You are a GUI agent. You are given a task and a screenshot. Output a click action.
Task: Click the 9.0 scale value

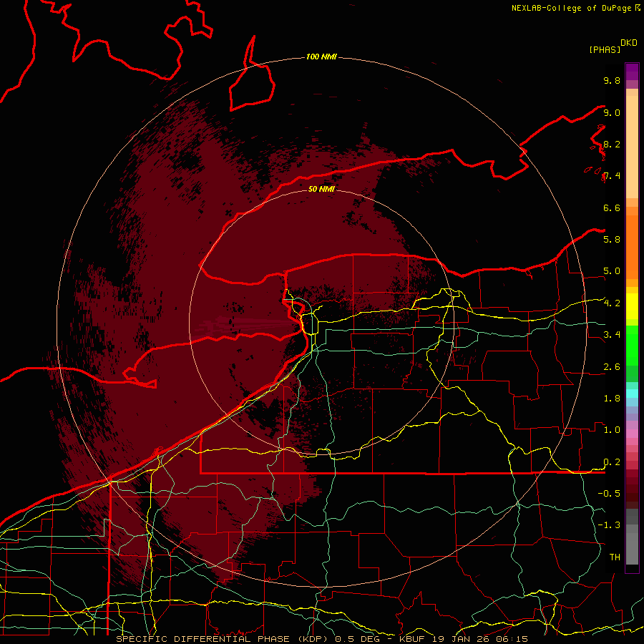coord(612,112)
